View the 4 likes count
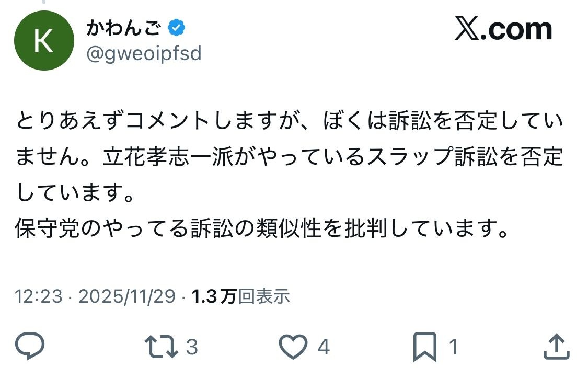Viewport: 588px width, 390px height. [x=323, y=346]
